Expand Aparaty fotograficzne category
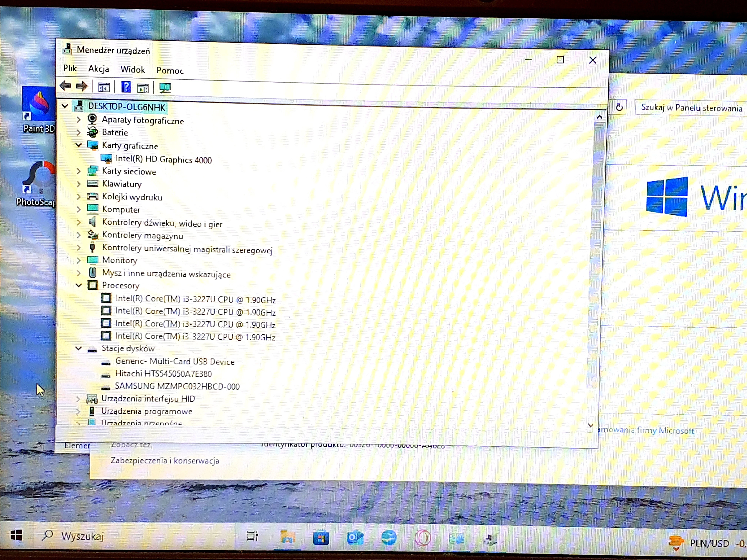 [x=78, y=119]
